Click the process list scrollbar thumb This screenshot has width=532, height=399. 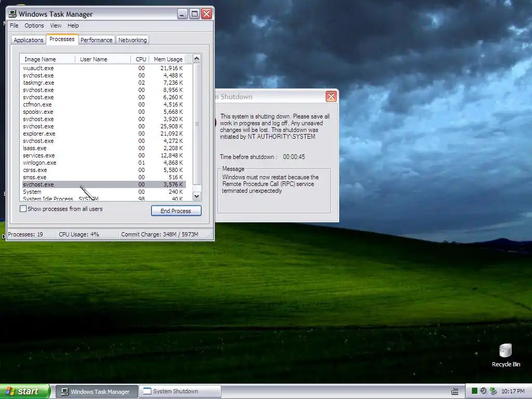pyautogui.click(x=197, y=124)
